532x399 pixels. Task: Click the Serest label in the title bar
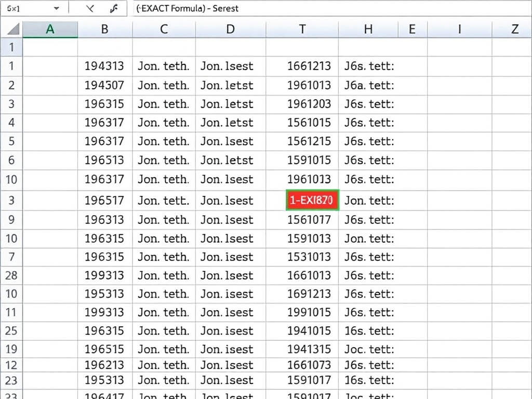227,8
